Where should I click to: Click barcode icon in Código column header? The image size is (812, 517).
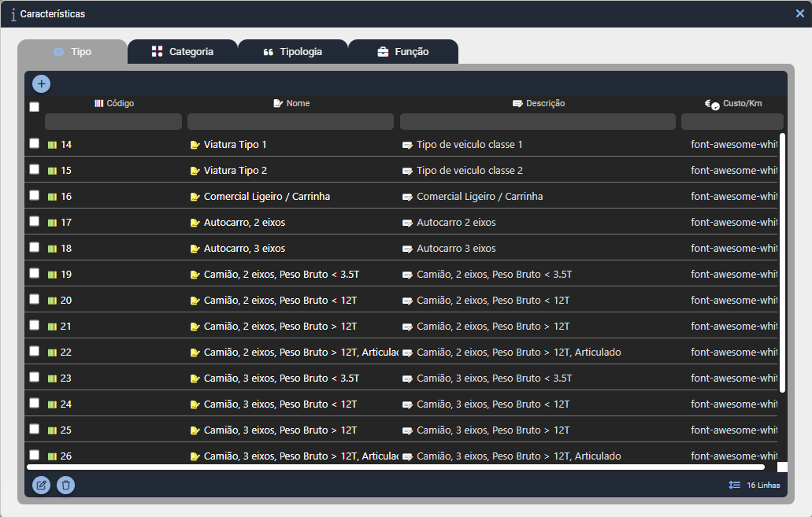pos(99,104)
